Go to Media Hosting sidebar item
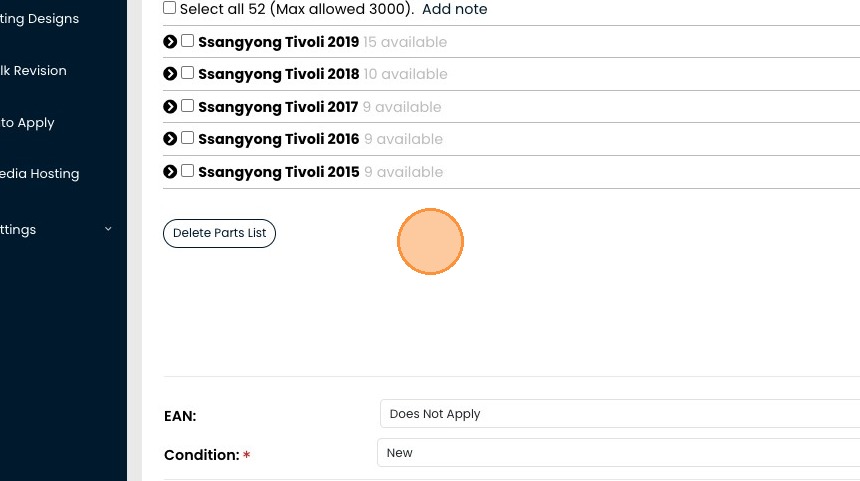This screenshot has height=481, width=860. [x=40, y=174]
